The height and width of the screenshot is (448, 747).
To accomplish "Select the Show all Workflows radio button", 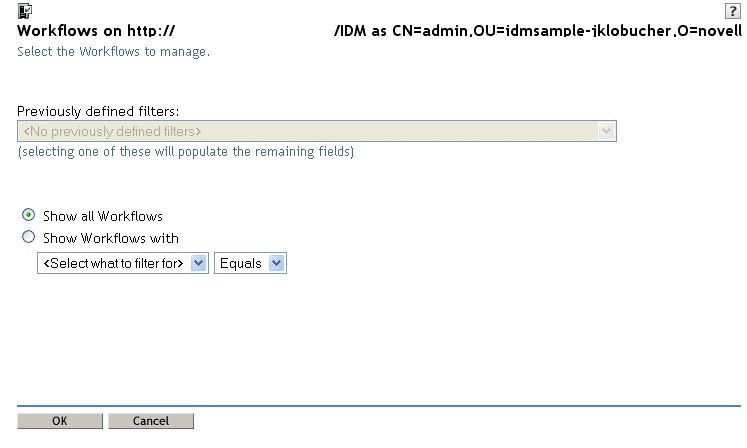I will [29, 215].
